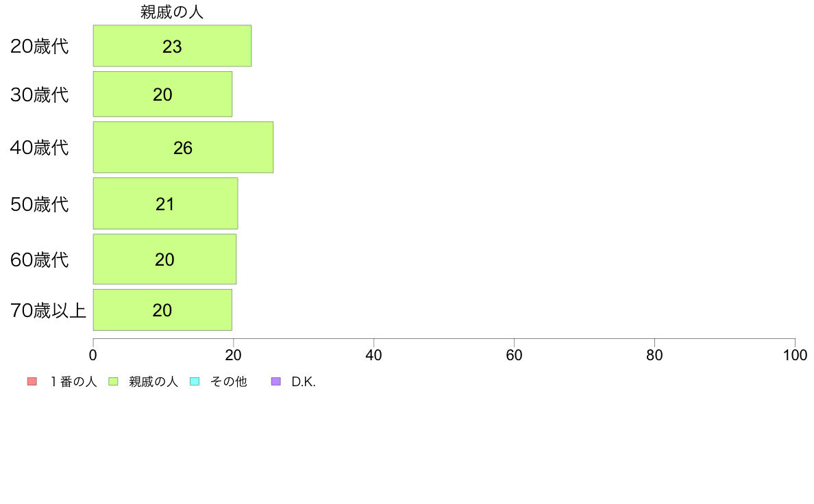Click the 20歳代 category label

tap(40, 46)
